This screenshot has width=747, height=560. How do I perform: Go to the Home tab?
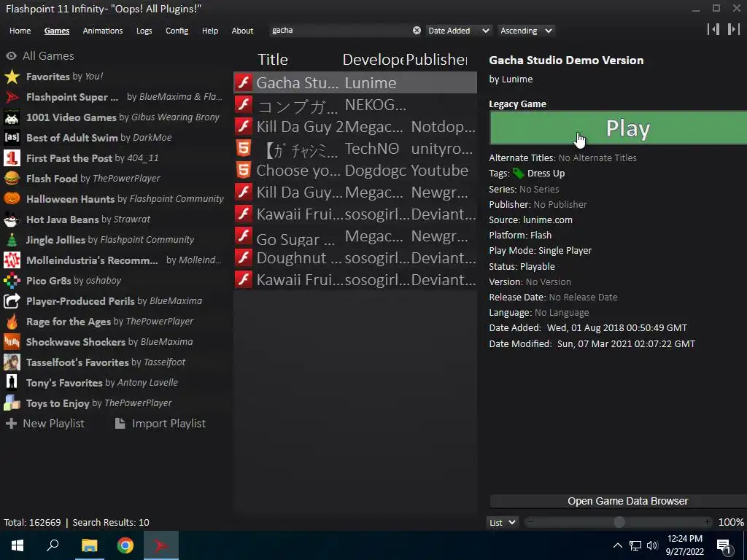(x=20, y=31)
